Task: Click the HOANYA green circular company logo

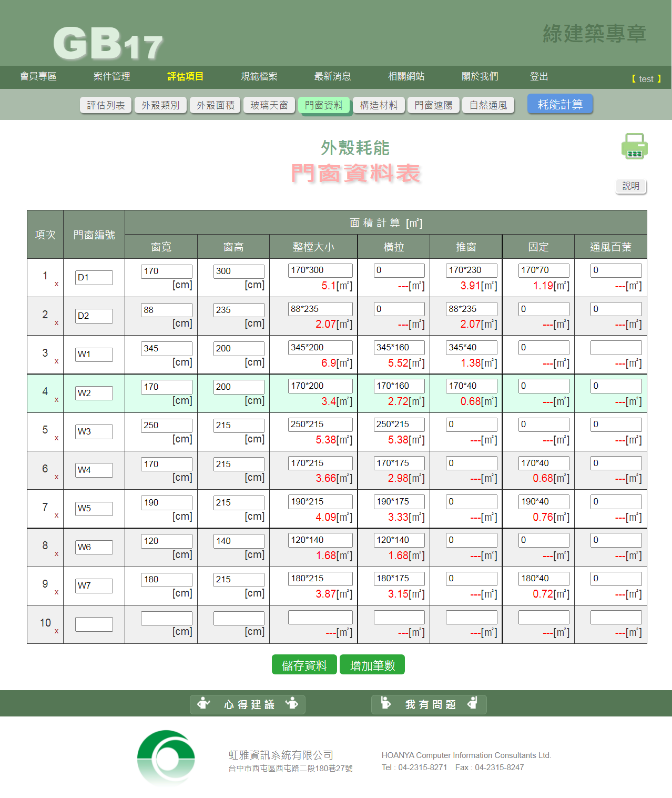Action: pos(166,757)
